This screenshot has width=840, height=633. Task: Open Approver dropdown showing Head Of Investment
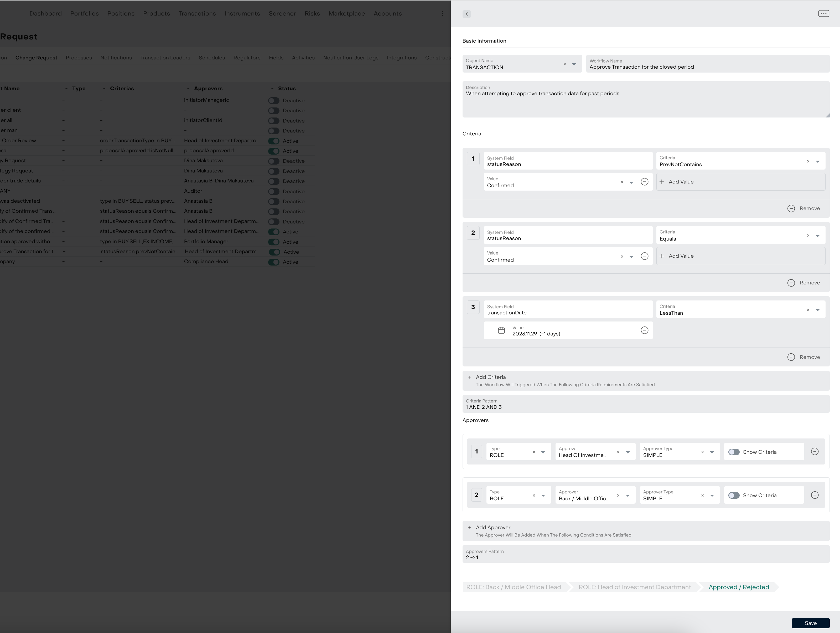click(627, 452)
